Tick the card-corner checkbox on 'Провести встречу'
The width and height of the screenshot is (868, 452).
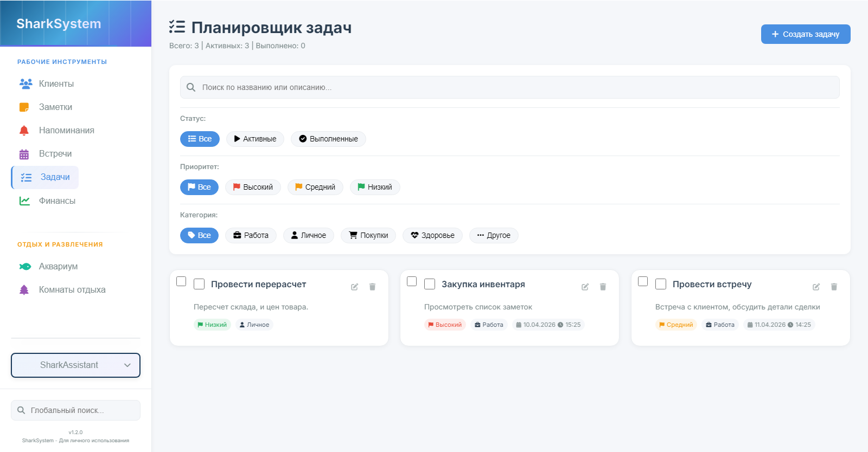(x=643, y=281)
